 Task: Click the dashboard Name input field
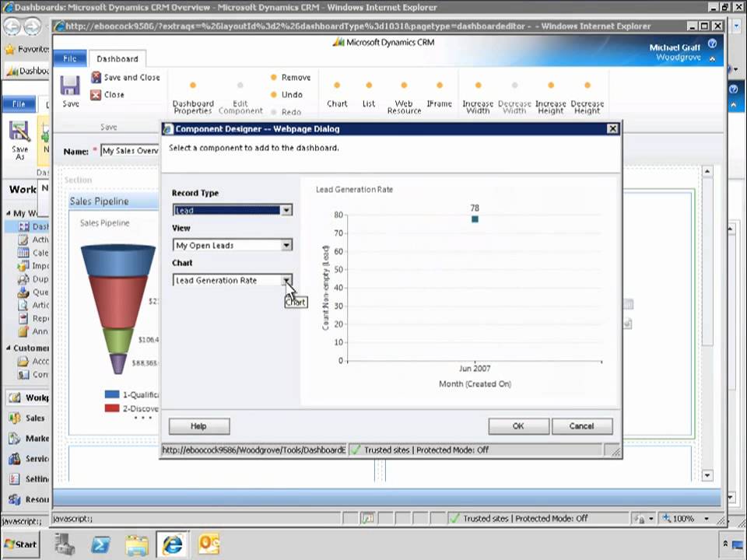[x=130, y=151]
